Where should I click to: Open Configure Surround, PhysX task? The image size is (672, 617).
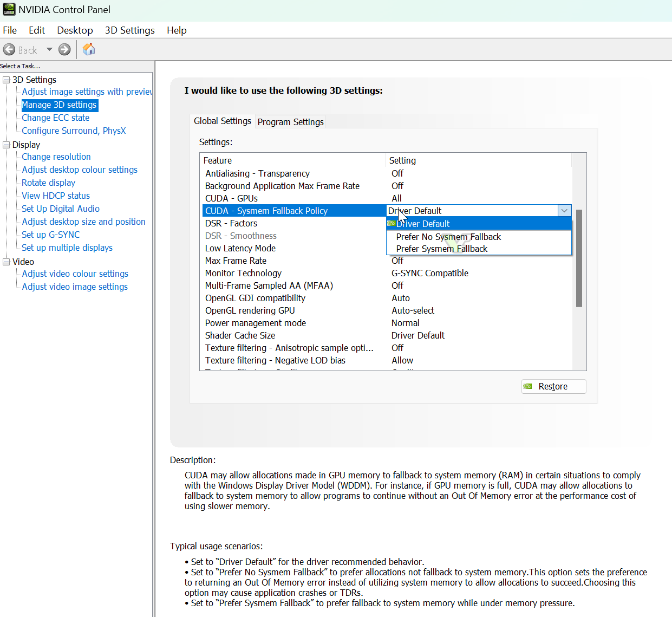point(74,131)
